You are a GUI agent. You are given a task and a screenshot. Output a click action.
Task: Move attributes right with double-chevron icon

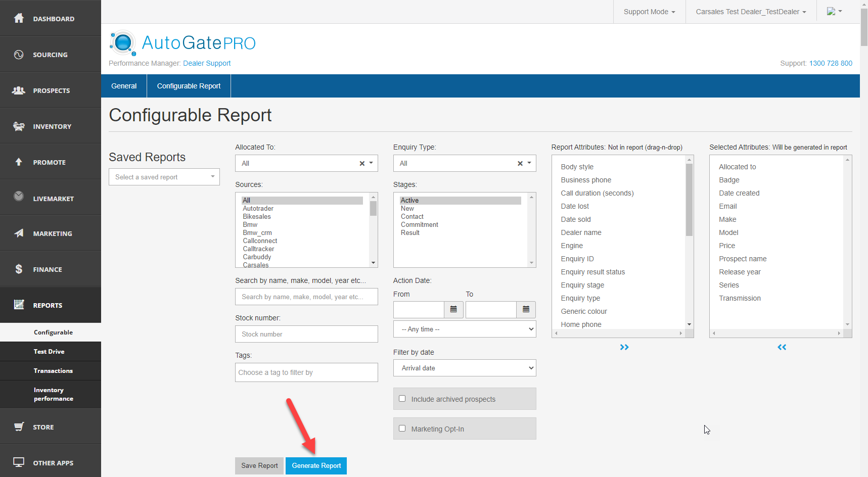coord(624,347)
